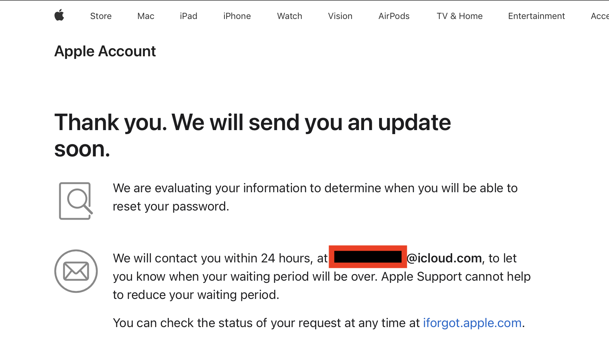Image resolution: width=609 pixels, height=364 pixels.
Task: Open the Entertainment menu
Action: (536, 16)
